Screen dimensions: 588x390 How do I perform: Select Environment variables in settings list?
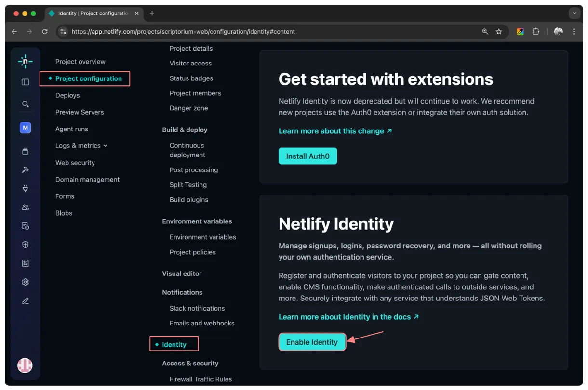coord(202,237)
